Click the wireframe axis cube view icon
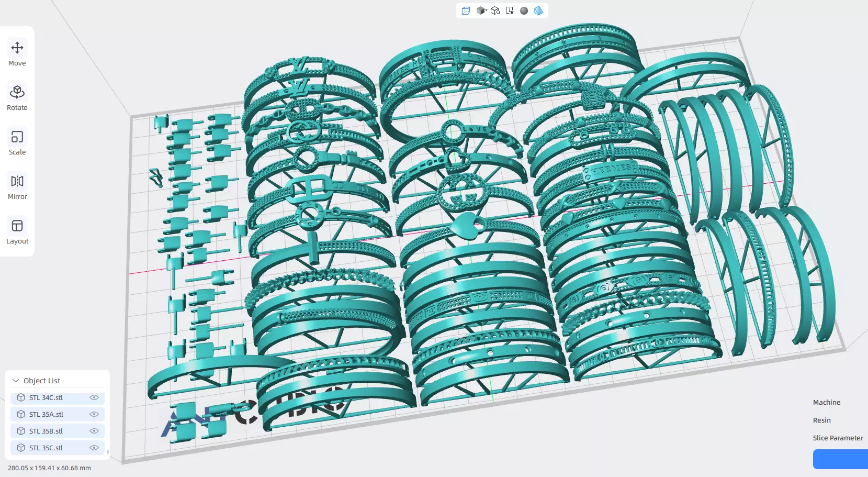The image size is (868, 477). pyautogui.click(x=466, y=10)
